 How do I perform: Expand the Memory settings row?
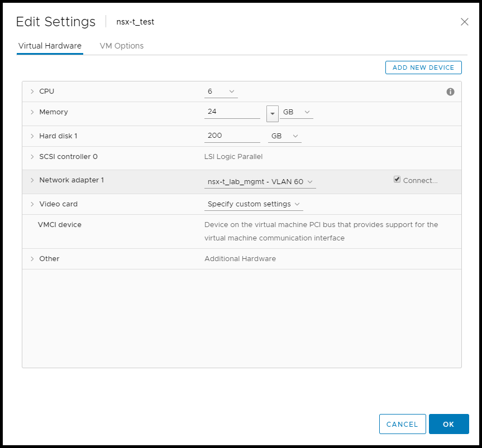pos(32,112)
